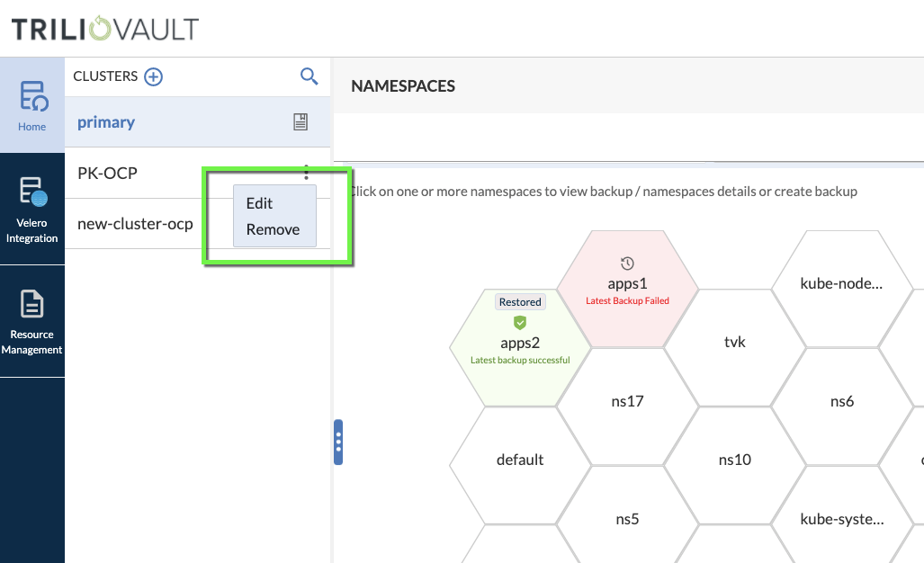Choose Remove from the cluster context menu
924x563 pixels.
point(273,229)
